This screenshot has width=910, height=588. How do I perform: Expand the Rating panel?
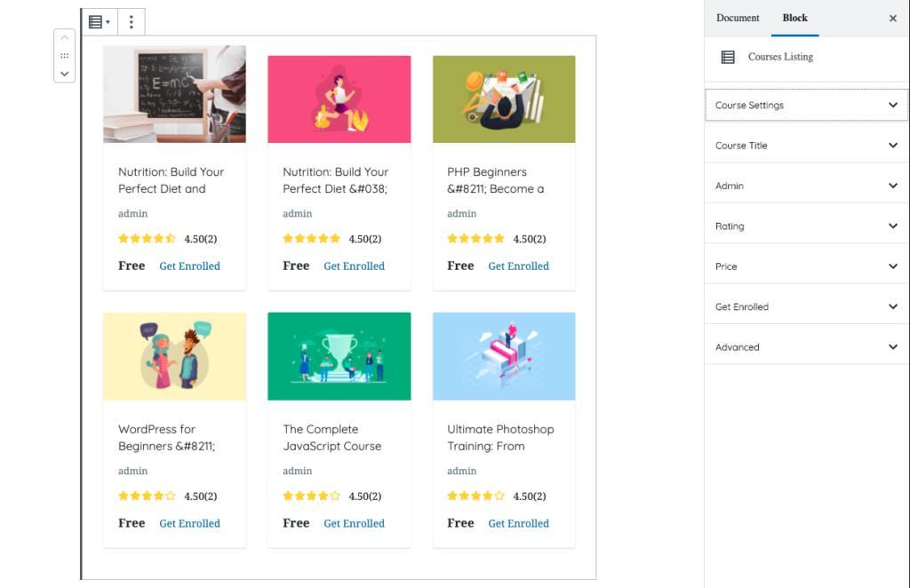click(806, 226)
